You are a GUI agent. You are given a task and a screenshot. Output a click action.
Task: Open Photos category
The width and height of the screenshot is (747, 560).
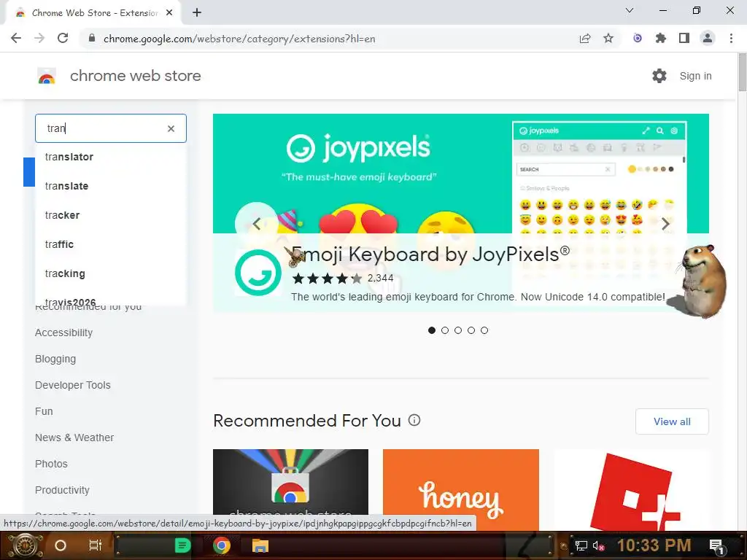click(x=51, y=464)
